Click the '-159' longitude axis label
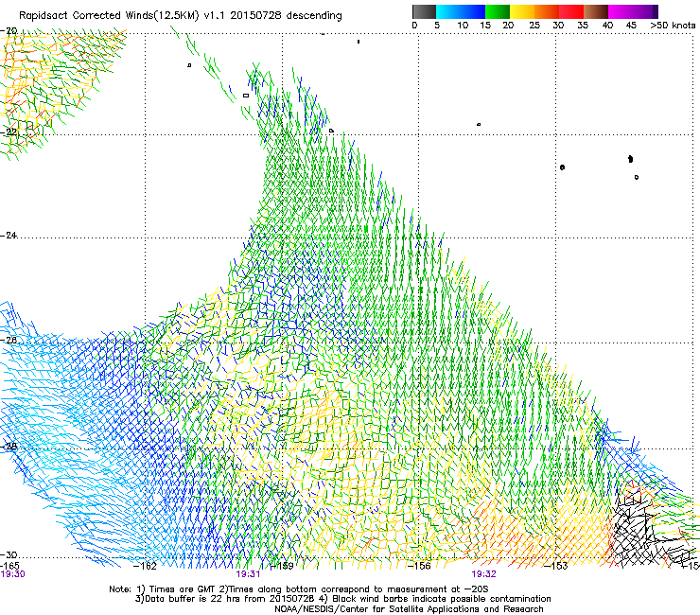Image resolution: width=700 pixels, height=615 pixels. tap(282, 566)
